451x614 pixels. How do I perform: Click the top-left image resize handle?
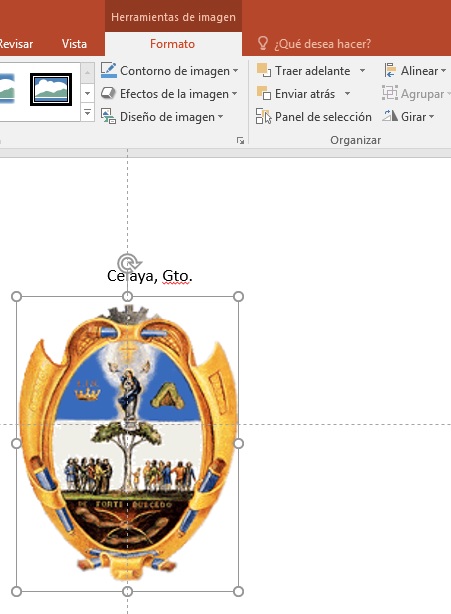pyautogui.click(x=16, y=297)
